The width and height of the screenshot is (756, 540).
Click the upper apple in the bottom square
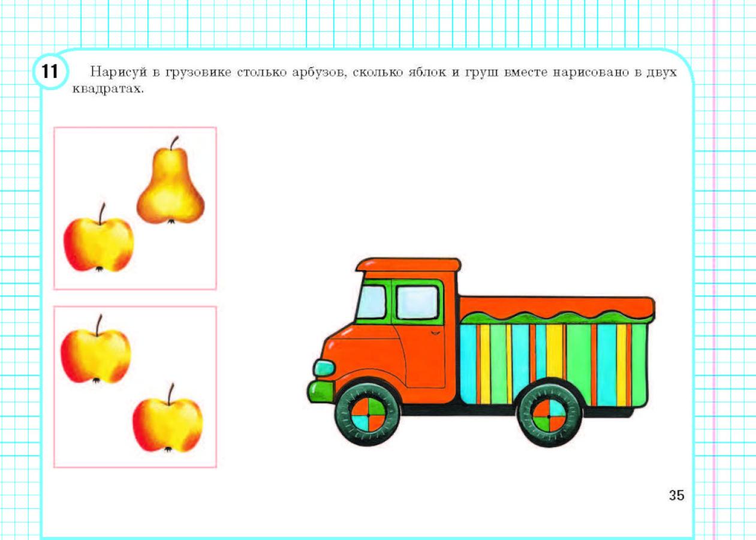(95, 355)
